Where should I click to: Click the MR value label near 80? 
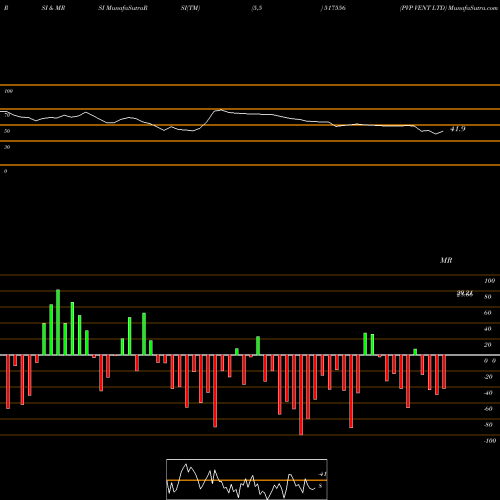[465, 294]
